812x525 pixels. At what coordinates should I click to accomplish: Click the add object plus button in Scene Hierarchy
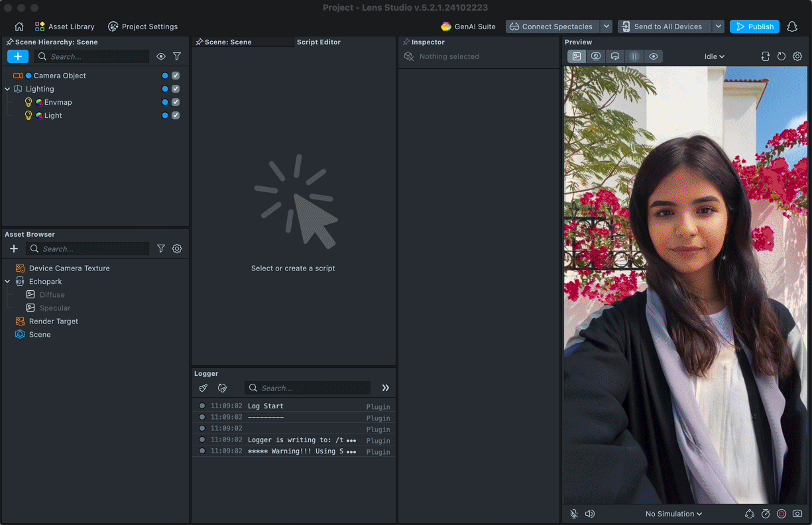(x=18, y=56)
